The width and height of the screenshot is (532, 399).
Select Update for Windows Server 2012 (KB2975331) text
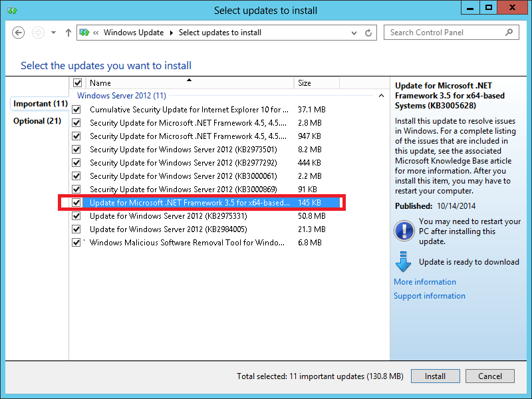(x=168, y=215)
